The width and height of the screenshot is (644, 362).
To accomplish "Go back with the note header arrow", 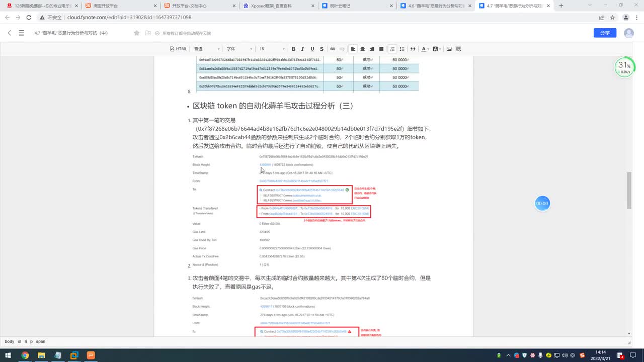I will [10, 33].
